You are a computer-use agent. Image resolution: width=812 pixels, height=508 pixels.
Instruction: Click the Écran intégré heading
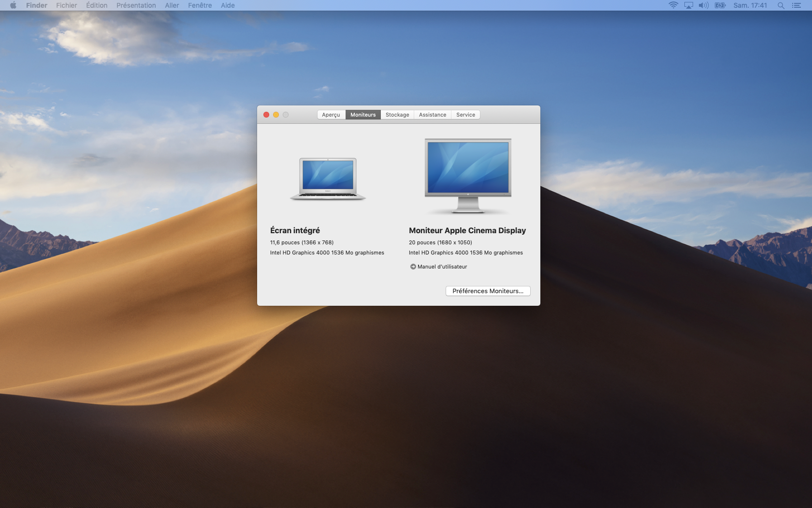pyautogui.click(x=295, y=230)
